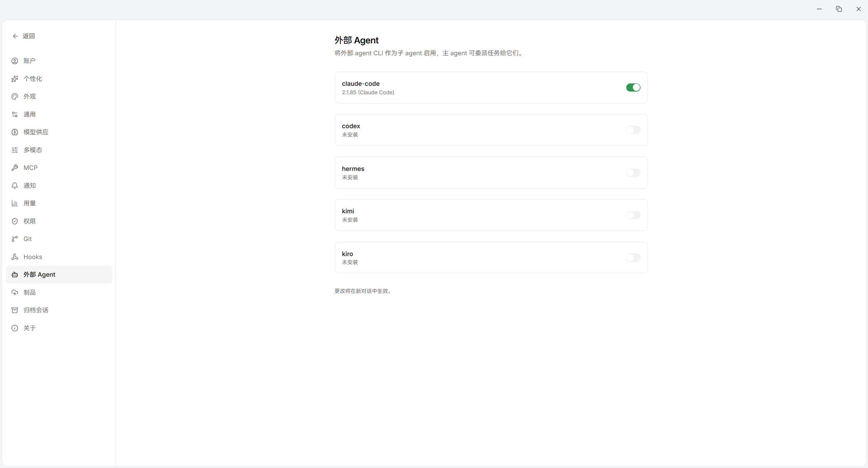This screenshot has height=468, width=868.
Task: Open the MCP settings label
Action: [x=31, y=168]
